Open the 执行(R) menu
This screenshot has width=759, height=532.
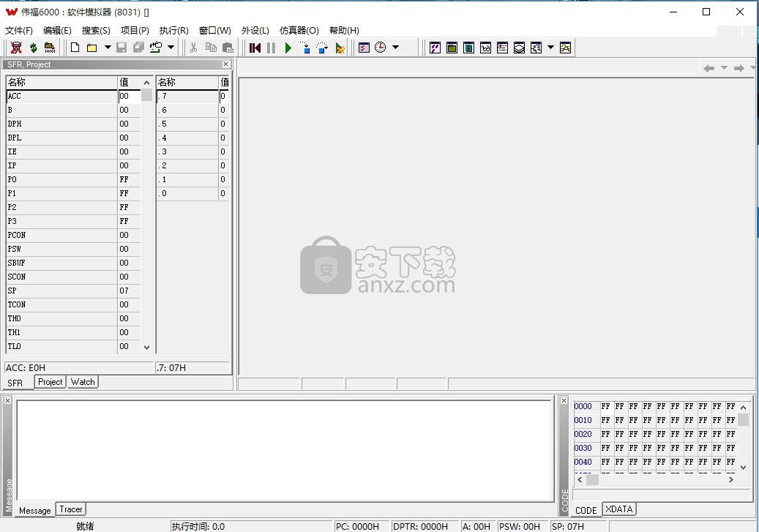coord(173,31)
